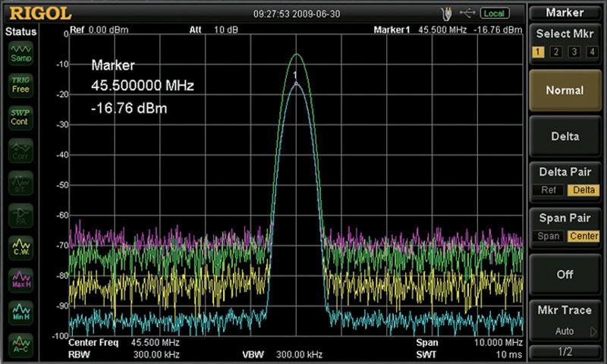Click the Marker1 45.500 MHz header readout
Image resolution: width=607 pixels, height=364 pixels.
420,30
